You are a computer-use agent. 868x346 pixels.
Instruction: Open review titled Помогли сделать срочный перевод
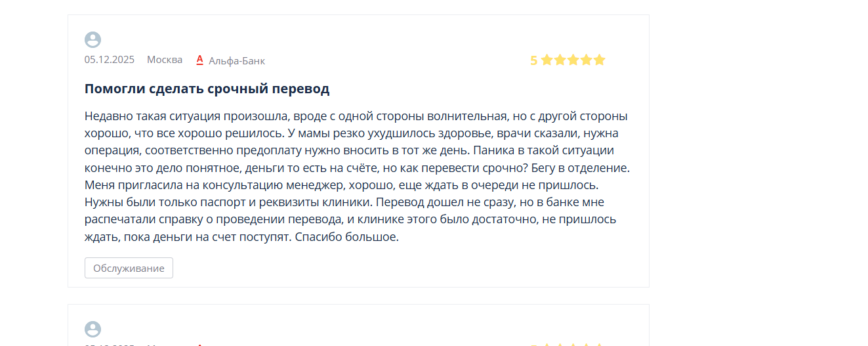207,89
